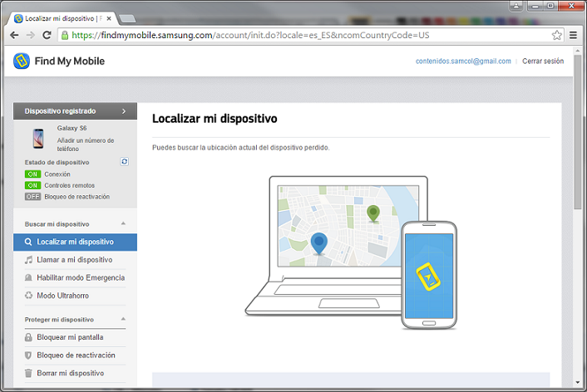This screenshot has width=587, height=392.
Task: Select Habilitar modo Emergencia
Action: point(76,278)
